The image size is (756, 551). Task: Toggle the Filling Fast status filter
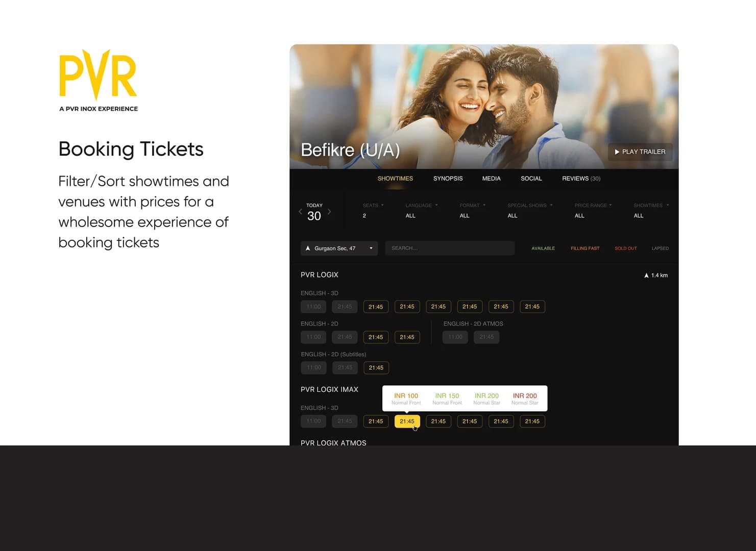point(585,248)
